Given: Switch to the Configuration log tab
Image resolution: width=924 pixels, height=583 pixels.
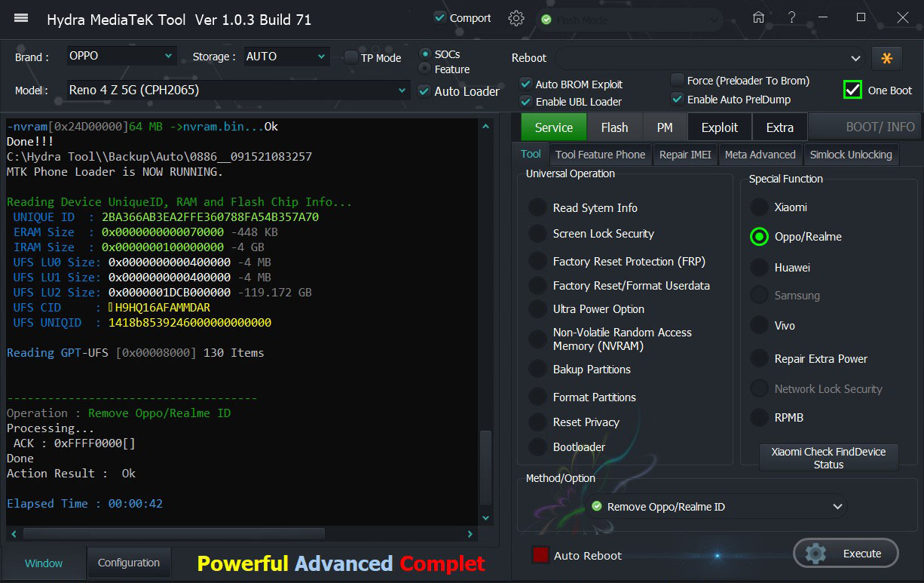Looking at the screenshot, I should 129,563.
